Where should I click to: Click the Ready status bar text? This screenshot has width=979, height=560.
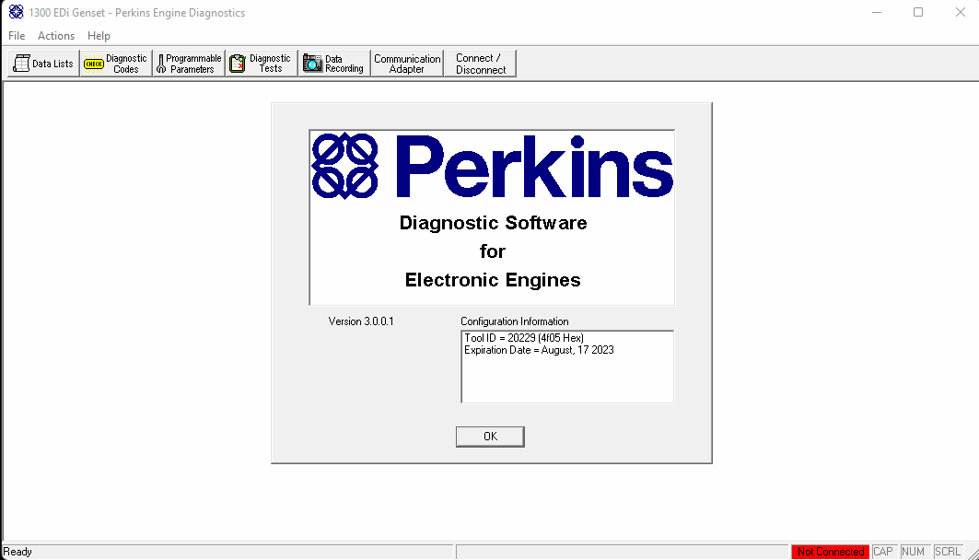coord(17,552)
